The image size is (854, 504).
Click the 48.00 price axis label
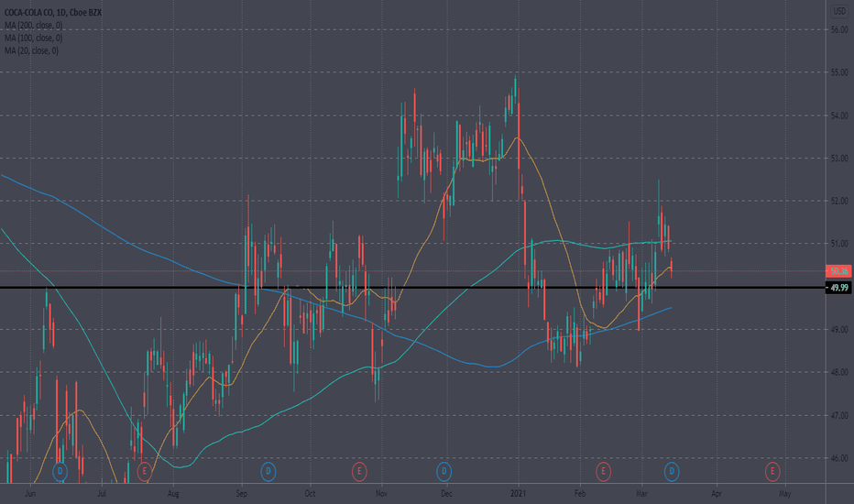point(839,372)
